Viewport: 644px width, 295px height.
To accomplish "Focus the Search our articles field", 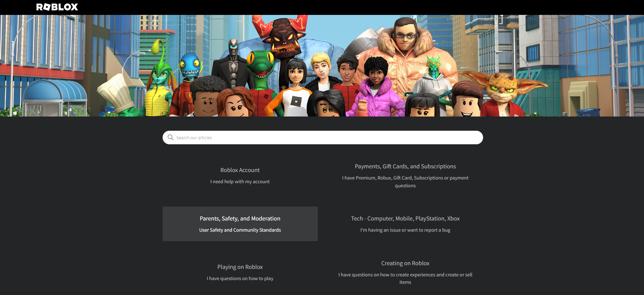I will pyautogui.click(x=323, y=138).
